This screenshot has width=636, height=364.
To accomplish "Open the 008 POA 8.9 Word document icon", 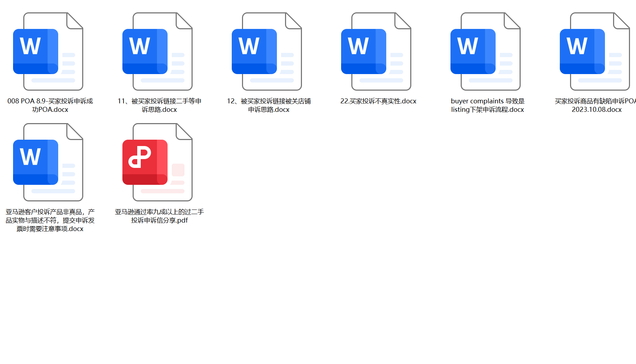I will coord(50,51).
